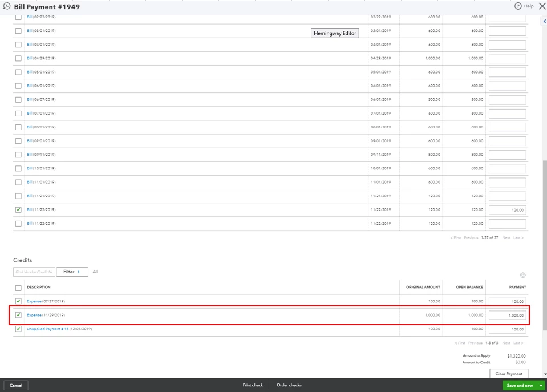Expand the Filter button in Credits
Screen dimensions: 547x392
(72, 272)
